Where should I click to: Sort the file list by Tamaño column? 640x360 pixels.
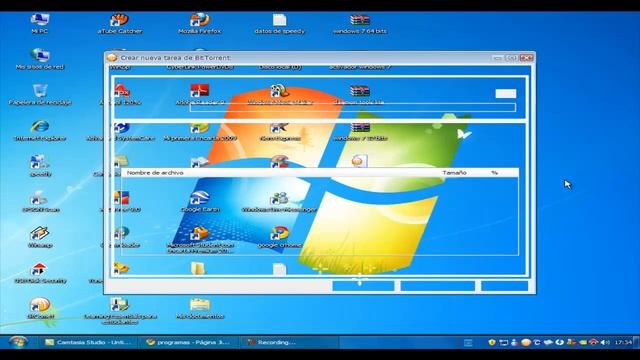pos(454,173)
